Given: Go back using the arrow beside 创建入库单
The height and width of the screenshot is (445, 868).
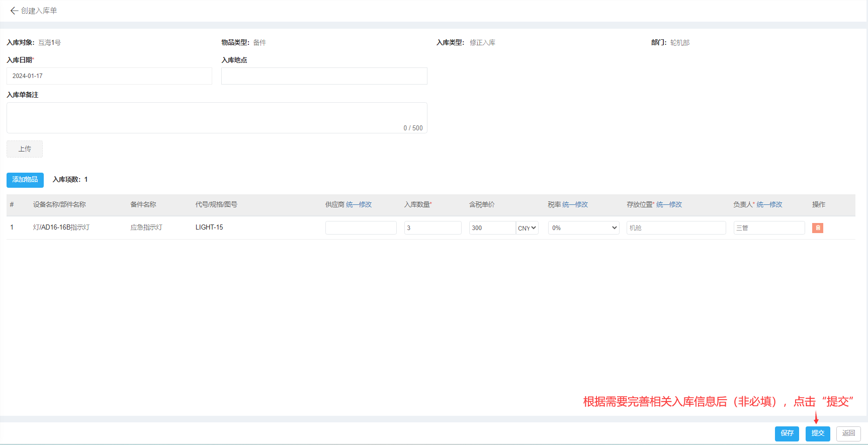Looking at the screenshot, I should (14, 11).
